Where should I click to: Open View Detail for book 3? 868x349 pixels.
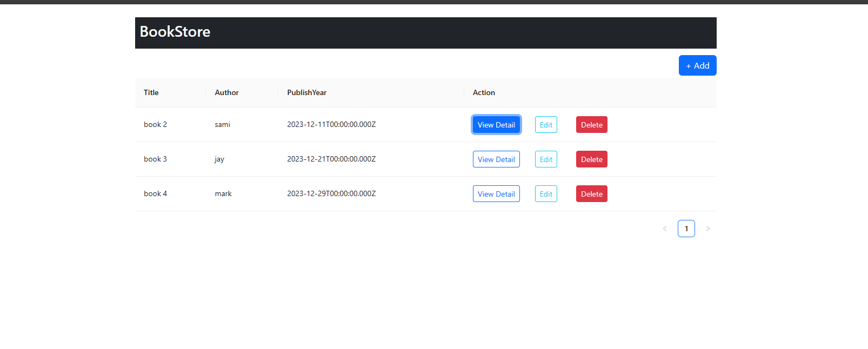(x=496, y=159)
